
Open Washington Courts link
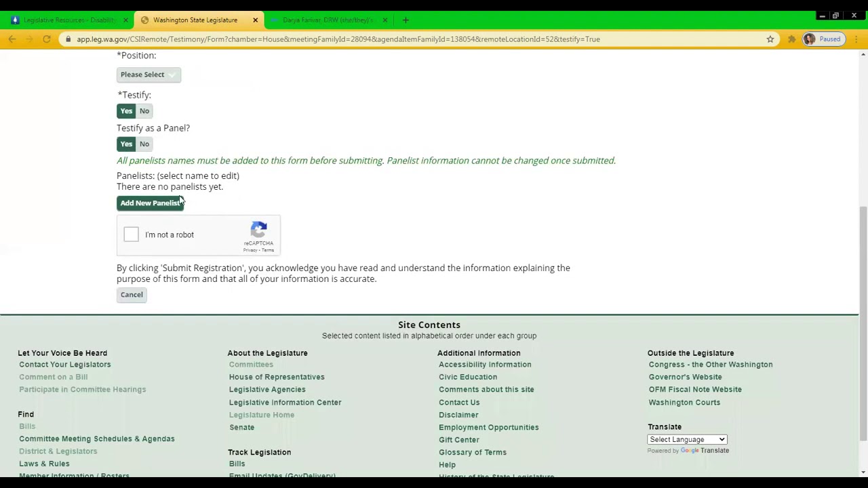click(x=684, y=403)
